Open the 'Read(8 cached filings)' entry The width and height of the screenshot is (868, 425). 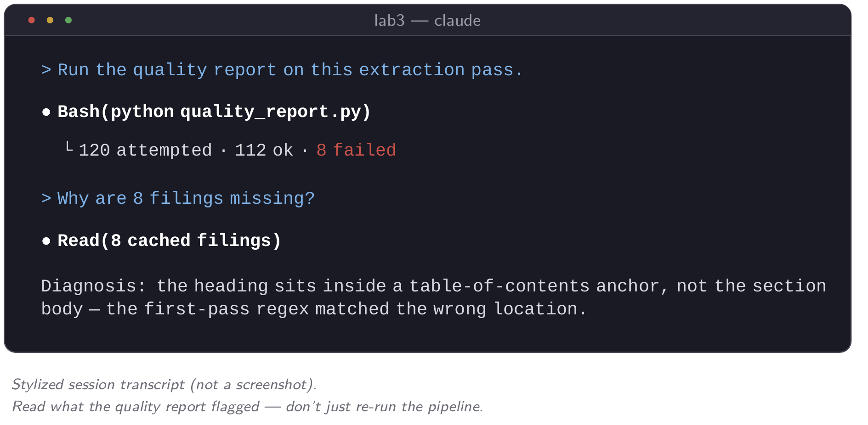point(170,241)
